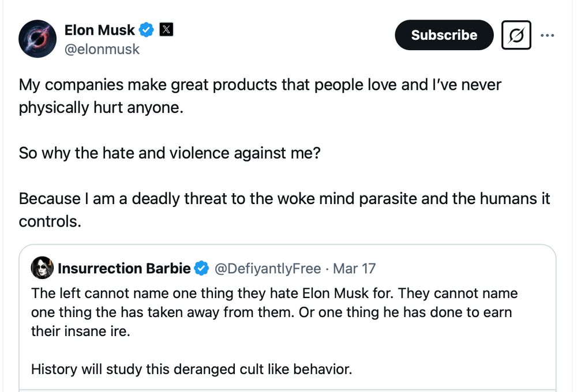The width and height of the screenshot is (577, 392).
Task: Open the @elonmusk handle link
Action: [102, 49]
